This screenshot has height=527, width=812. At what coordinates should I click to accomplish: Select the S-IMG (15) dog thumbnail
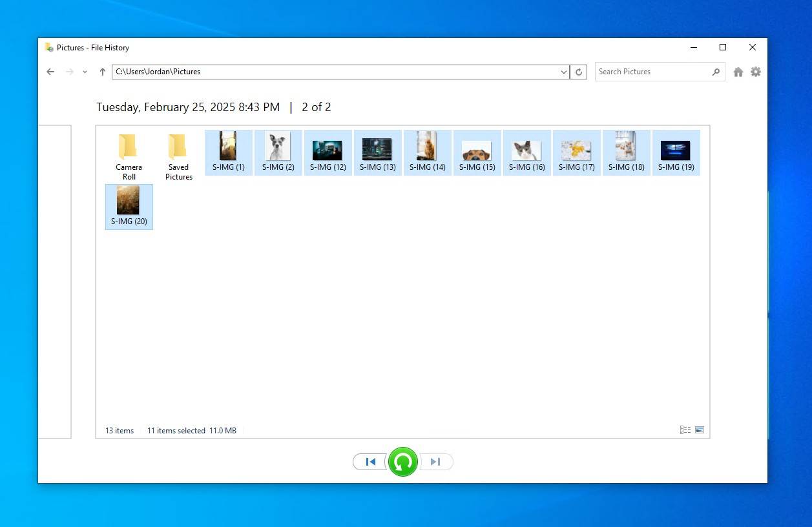pos(477,152)
